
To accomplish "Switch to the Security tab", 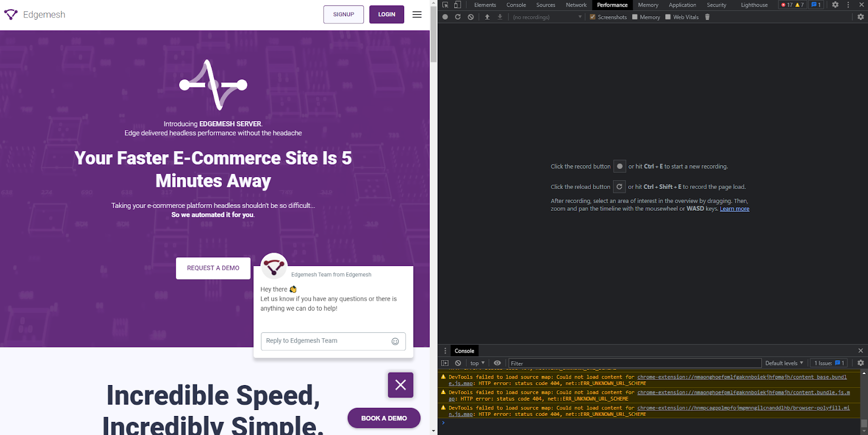I will (716, 5).
